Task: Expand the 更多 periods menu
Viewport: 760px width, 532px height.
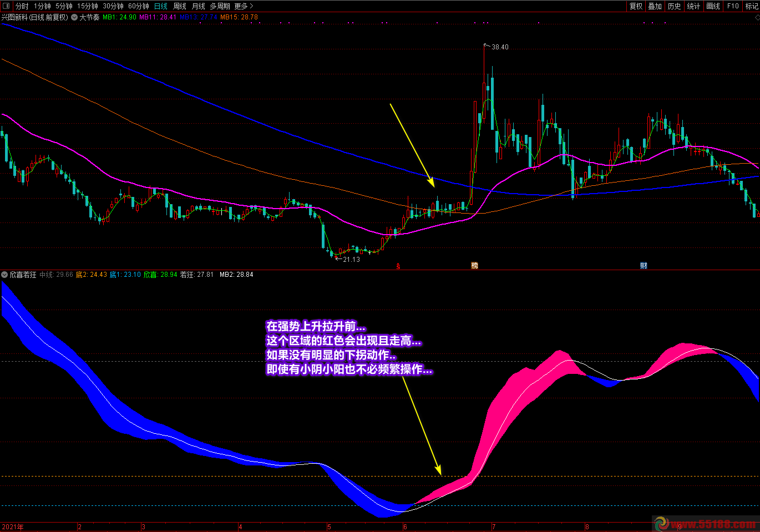Action: (x=244, y=6)
